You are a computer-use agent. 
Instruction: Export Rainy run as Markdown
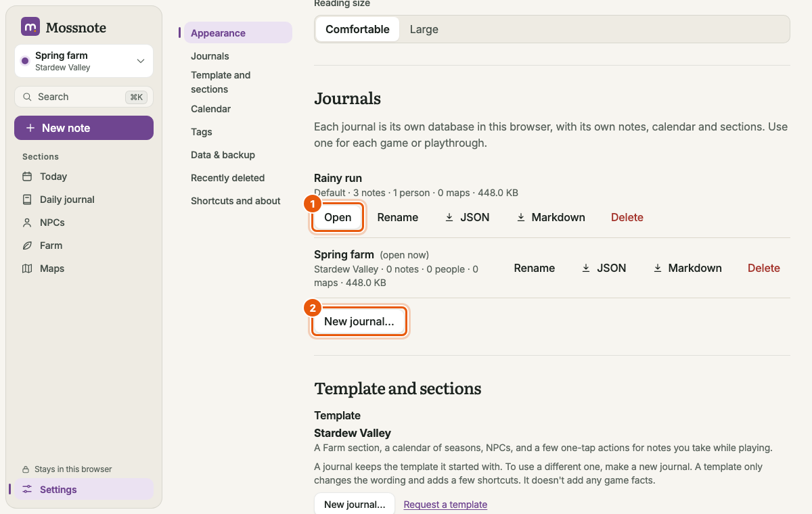click(551, 217)
